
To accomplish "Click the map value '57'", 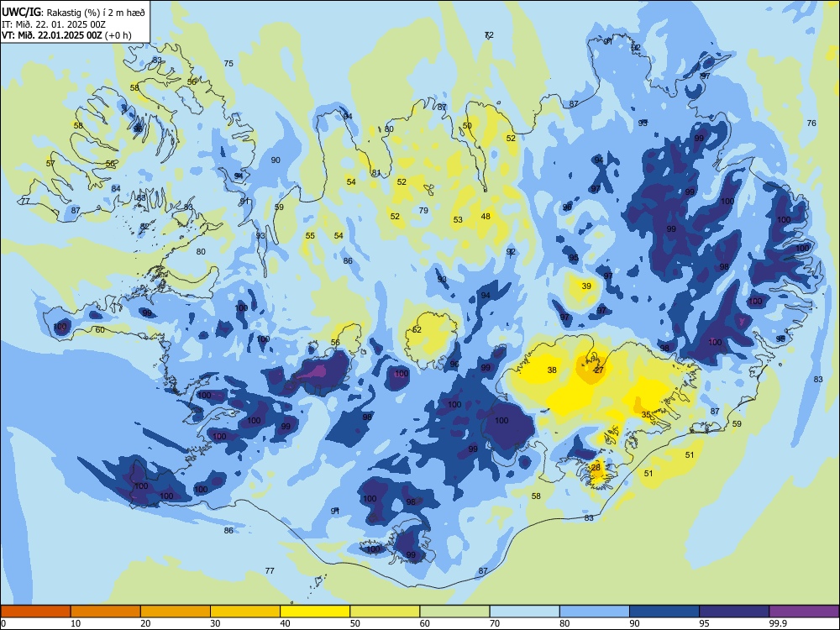I will pyautogui.click(x=50, y=164).
